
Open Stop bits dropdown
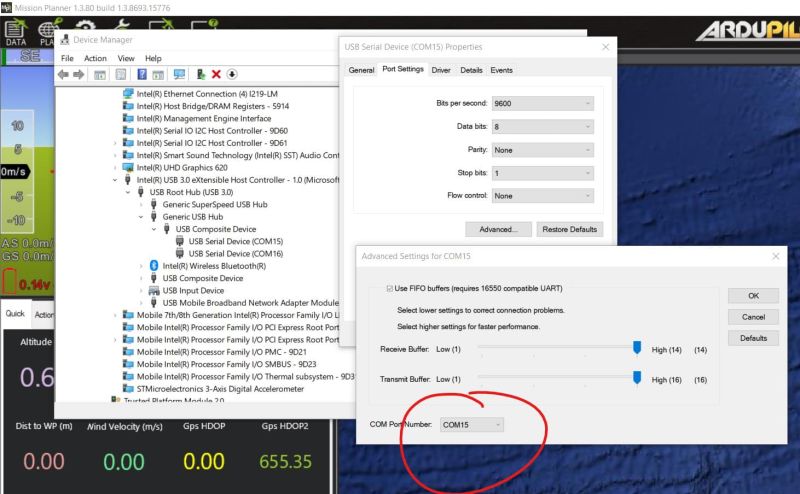pos(542,174)
